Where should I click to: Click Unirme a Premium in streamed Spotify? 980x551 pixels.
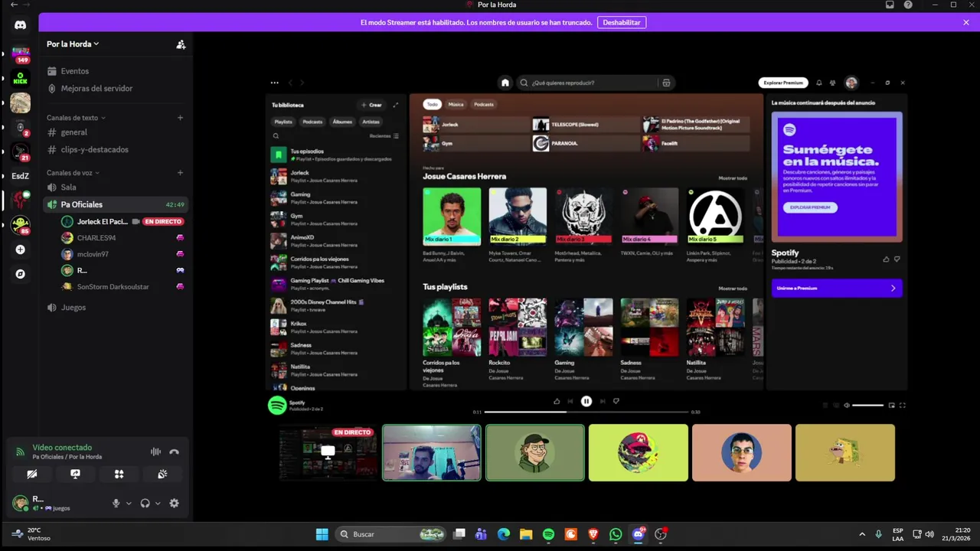tap(837, 289)
